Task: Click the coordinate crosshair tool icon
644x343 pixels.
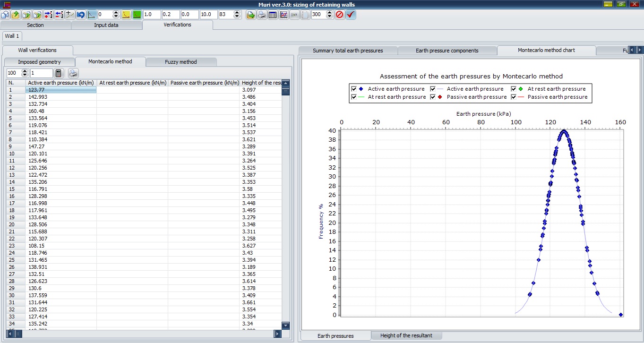Action: tap(70, 15)
